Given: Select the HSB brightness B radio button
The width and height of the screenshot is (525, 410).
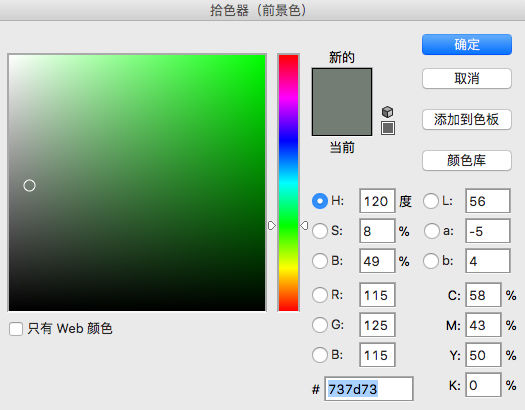Looking at the screenshot, I should pyautogui.click(x=319, y=261).
